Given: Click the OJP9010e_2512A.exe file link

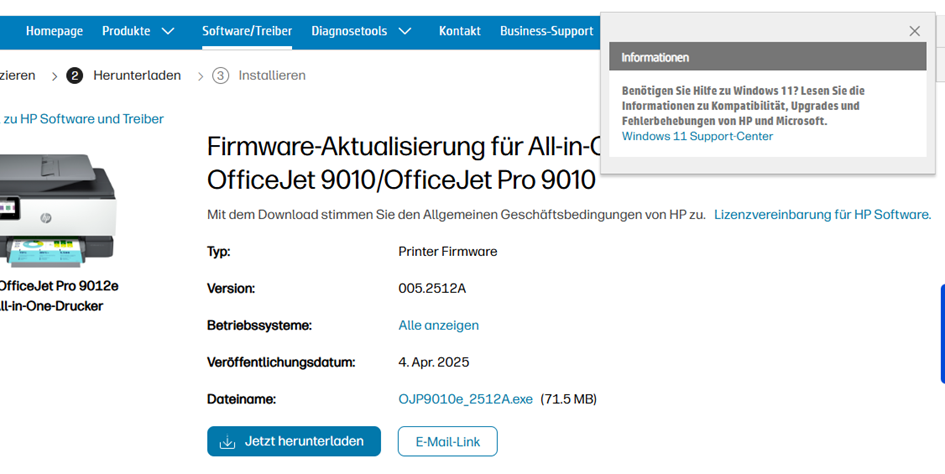Looking at the screenshot, I should click(x=465, y=399).
